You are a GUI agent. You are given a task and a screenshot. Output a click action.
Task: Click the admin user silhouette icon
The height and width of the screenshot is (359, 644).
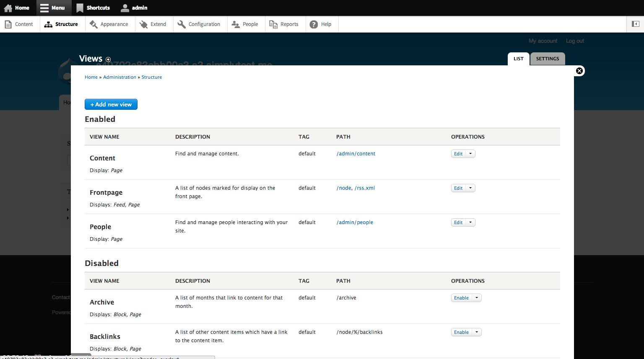pyautogui.click(x=125, y=8)
